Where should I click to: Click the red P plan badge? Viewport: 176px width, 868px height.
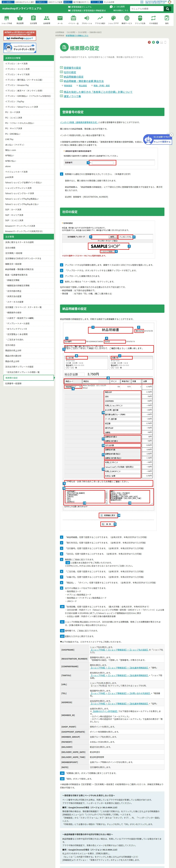[149, 42]
